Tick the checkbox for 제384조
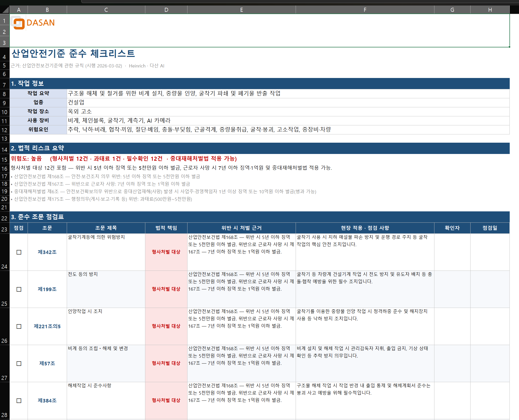This screenshot has width=519, height=420. pos(19,401)
